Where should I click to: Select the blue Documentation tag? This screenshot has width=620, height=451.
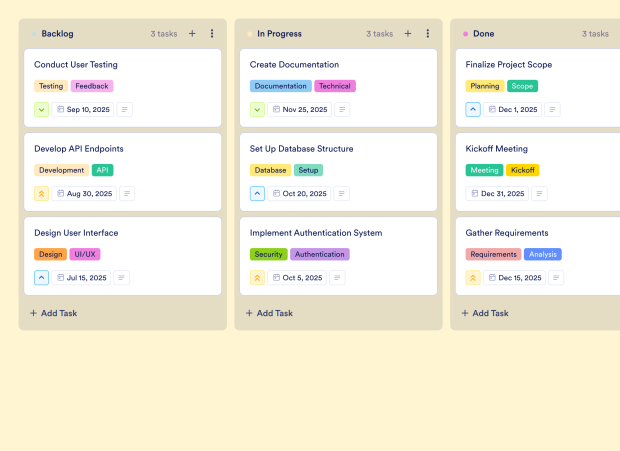click(x=281, y=86)
